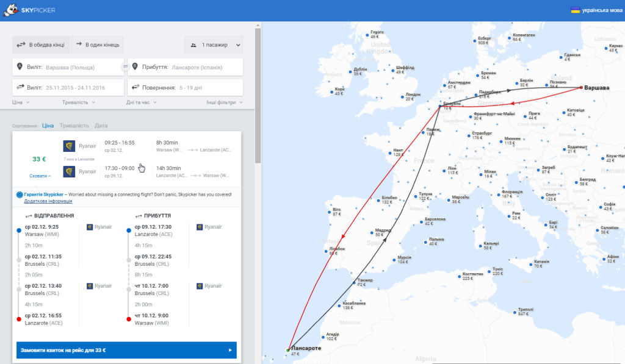Image resolution: width=625 pixels, height=364 pixels.
Task: Click the 'Повернення: 5 - 19 дні' field
Action: 185,88
